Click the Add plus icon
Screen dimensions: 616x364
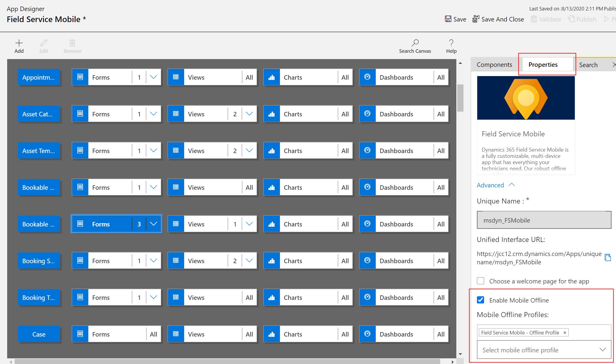click(x=19, y=43)
